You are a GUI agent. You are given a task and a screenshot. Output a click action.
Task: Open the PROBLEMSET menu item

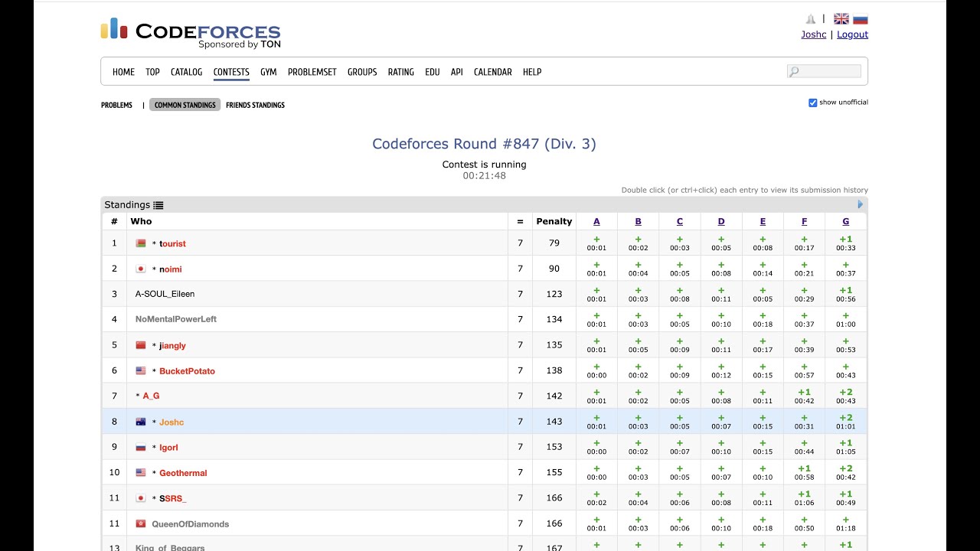pyautogui.click(x=312, y=72)
